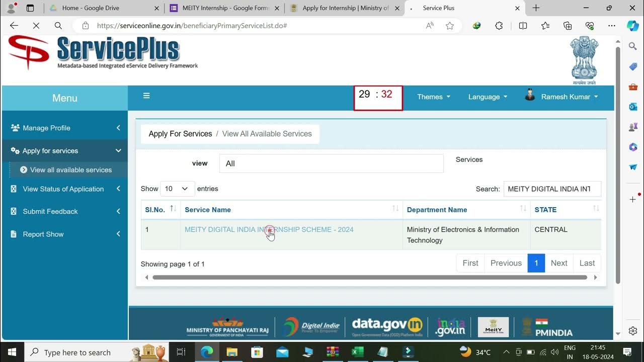644x362 pixels.
Task: Click Edge sidebar search icon
Action: 633,46
